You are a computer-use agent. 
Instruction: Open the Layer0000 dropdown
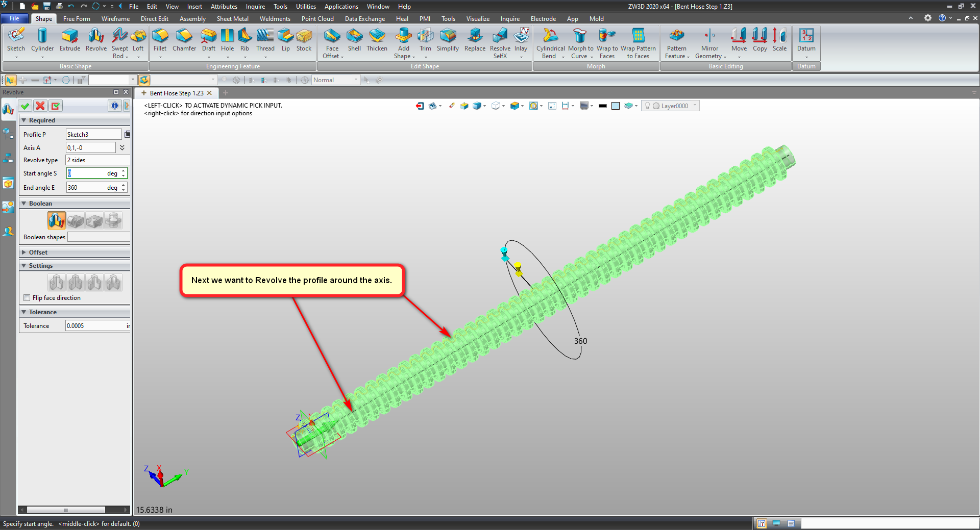click(x=694, y=106)
